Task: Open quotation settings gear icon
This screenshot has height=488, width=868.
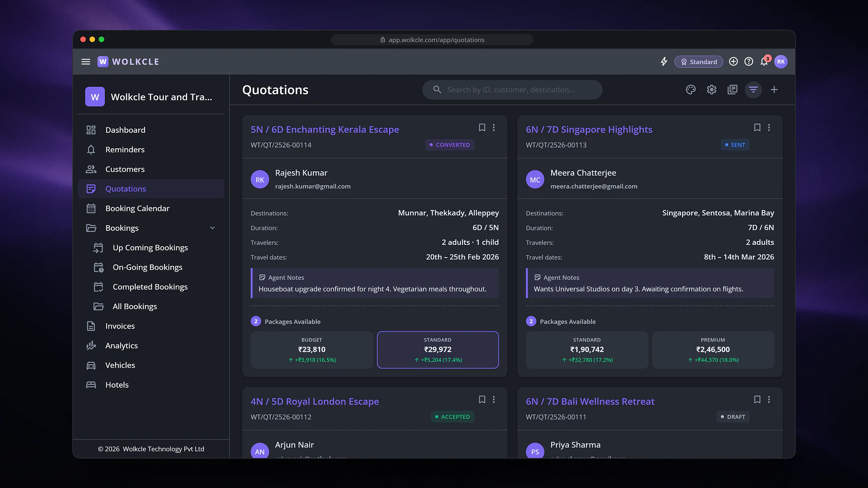Action: pos(712,89)
